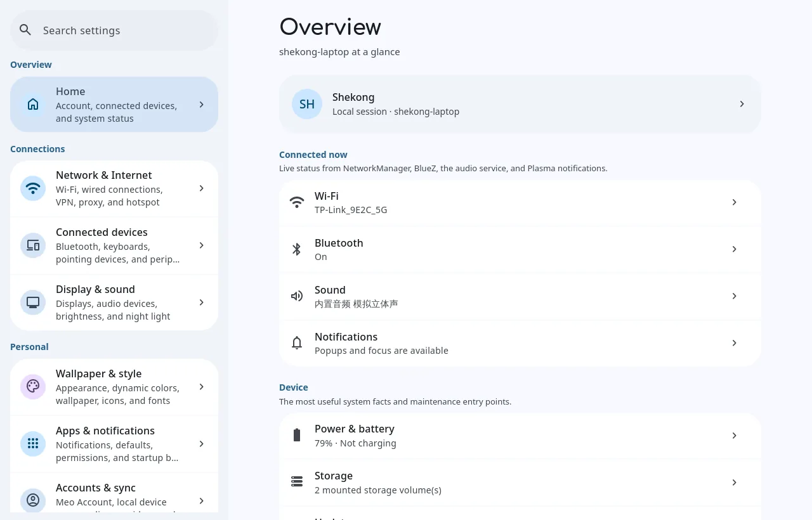Open Wi-Fi row chevron in Connected now

(x=734, y=202)
